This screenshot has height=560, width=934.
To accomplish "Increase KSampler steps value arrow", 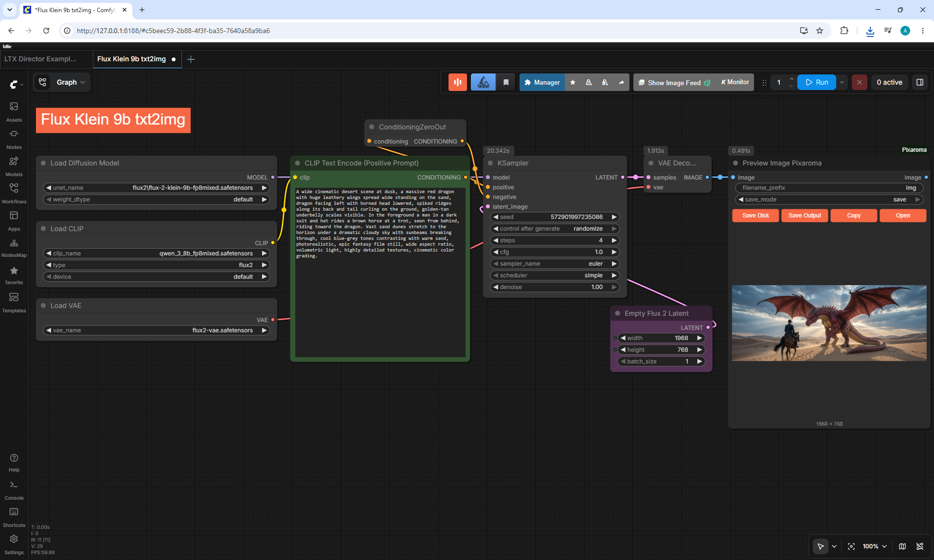I will [x=614, y=240].
